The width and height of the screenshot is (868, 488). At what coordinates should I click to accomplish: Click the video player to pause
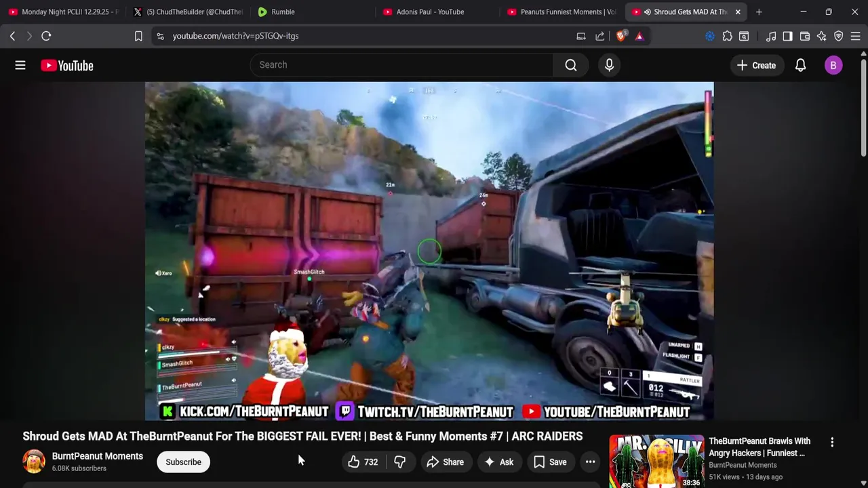click(429, 251)
